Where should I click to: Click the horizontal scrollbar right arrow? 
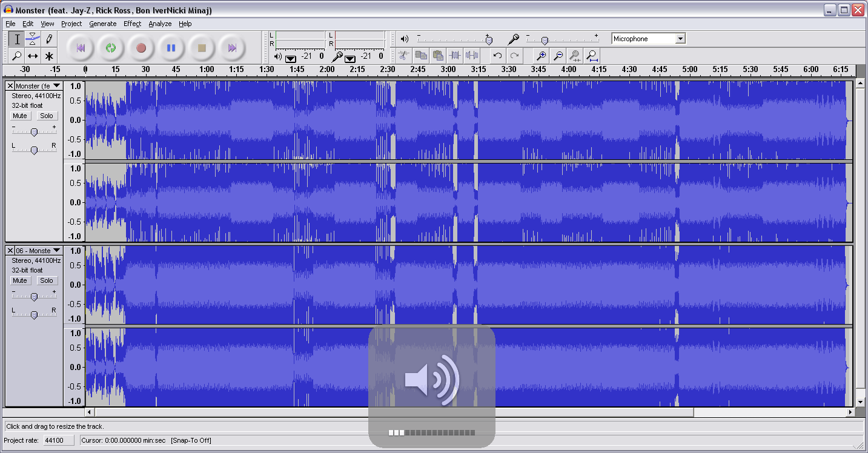850,412
